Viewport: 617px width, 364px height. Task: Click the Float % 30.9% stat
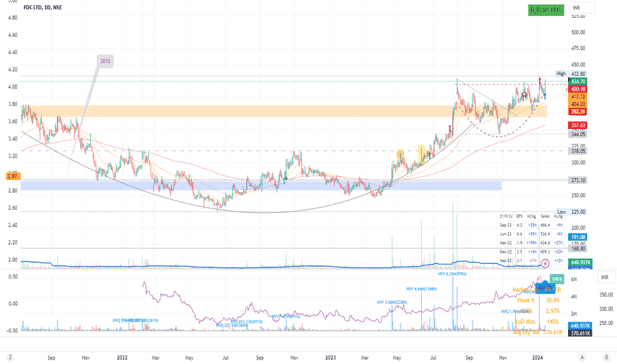[x=538, y=300]
